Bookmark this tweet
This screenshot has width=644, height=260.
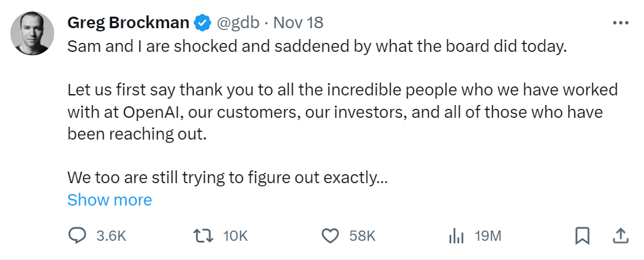tap(582, 236)
